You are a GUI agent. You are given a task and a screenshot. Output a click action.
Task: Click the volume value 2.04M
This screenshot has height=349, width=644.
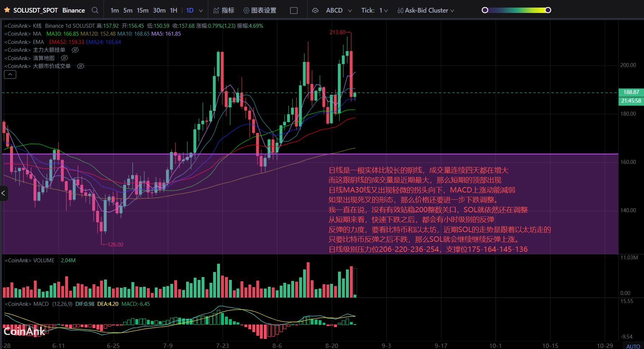click(x=68, y=260)
